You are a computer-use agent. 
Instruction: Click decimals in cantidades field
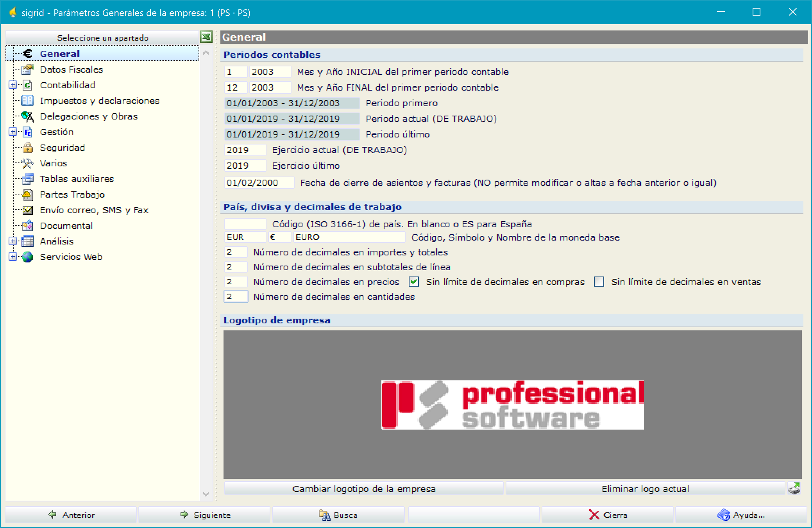(x=236, y=296)
